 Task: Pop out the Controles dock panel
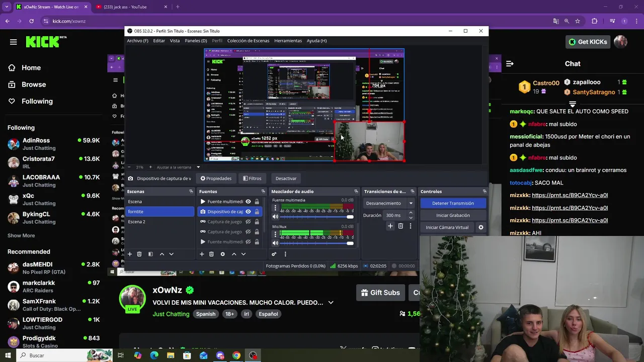[485, 192]
